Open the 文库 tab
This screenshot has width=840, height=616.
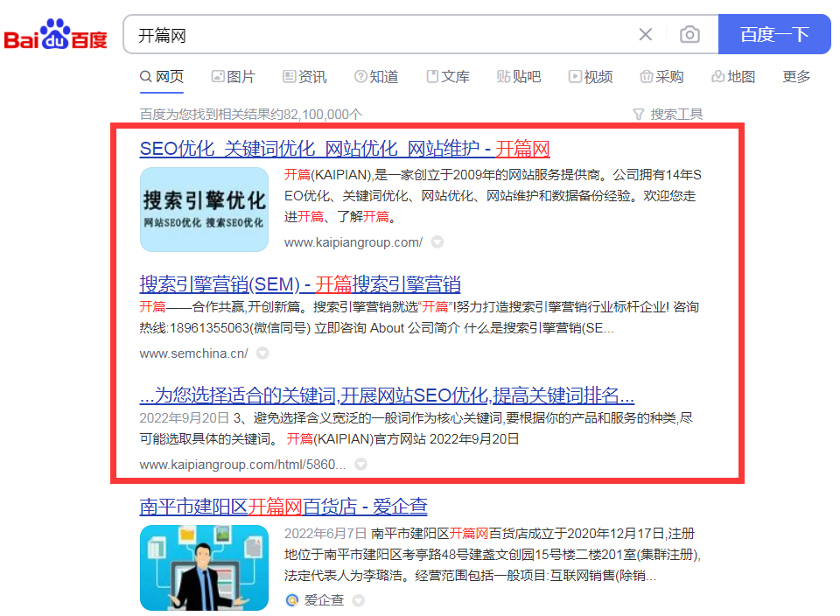448,77
